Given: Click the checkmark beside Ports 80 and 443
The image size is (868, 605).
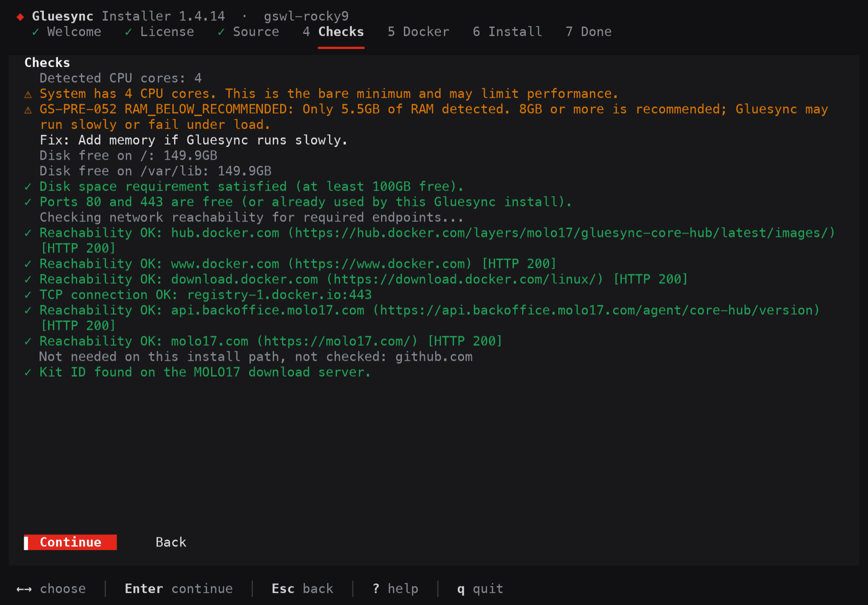Looking at the screenshot, I should [28, 202].
